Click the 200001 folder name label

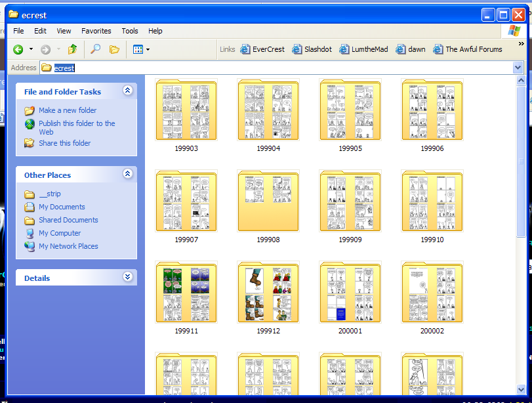(x=350, y=331)
